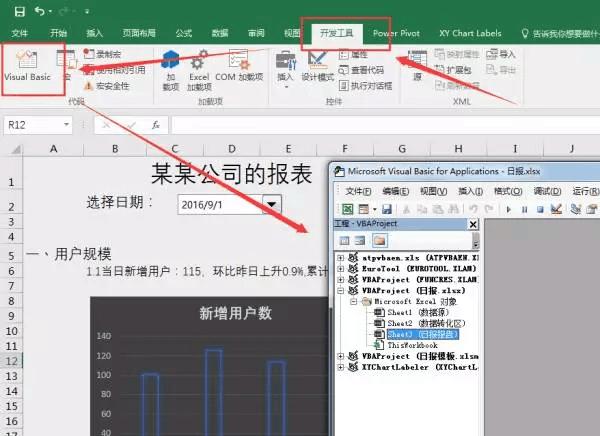The image size is (600, 436).
Task: Open COM Add-ins (COM 加载项)
Action: 239,66
